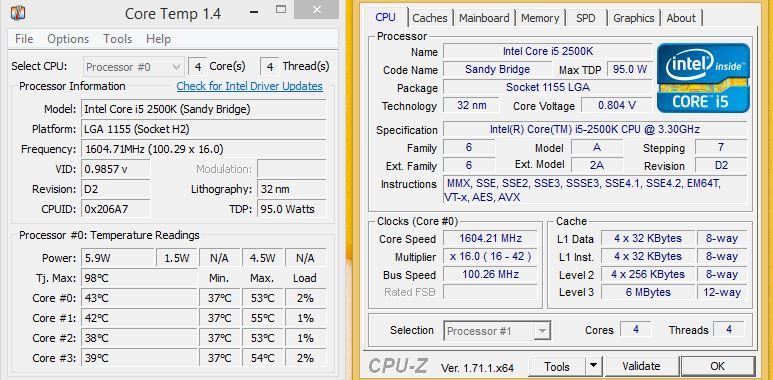Open the Options menu in Core Temp
773x380 pixels.
68,39
